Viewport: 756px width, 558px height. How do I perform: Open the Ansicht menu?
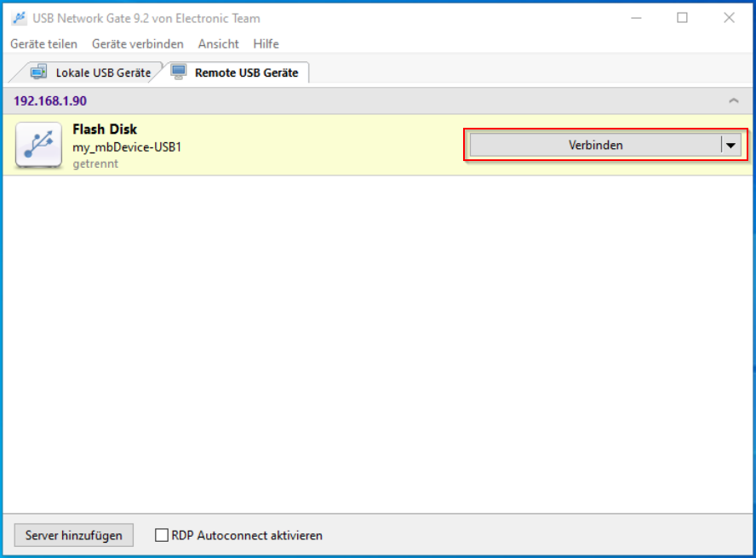point(219,44)
